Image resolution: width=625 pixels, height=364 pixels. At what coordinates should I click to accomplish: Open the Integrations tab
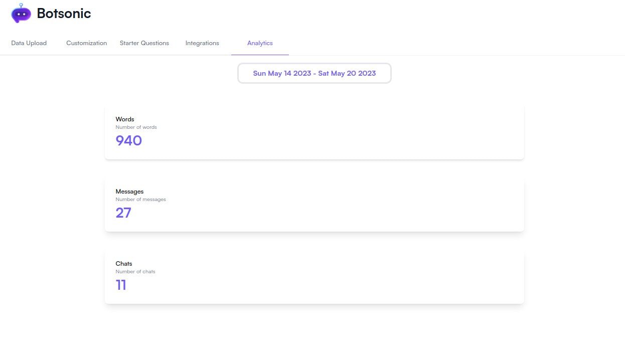202,43
